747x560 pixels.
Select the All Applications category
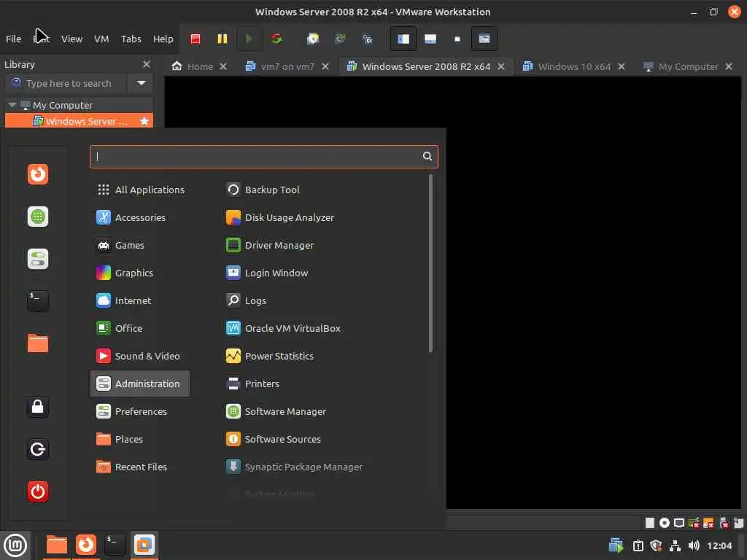click(140, 190)
